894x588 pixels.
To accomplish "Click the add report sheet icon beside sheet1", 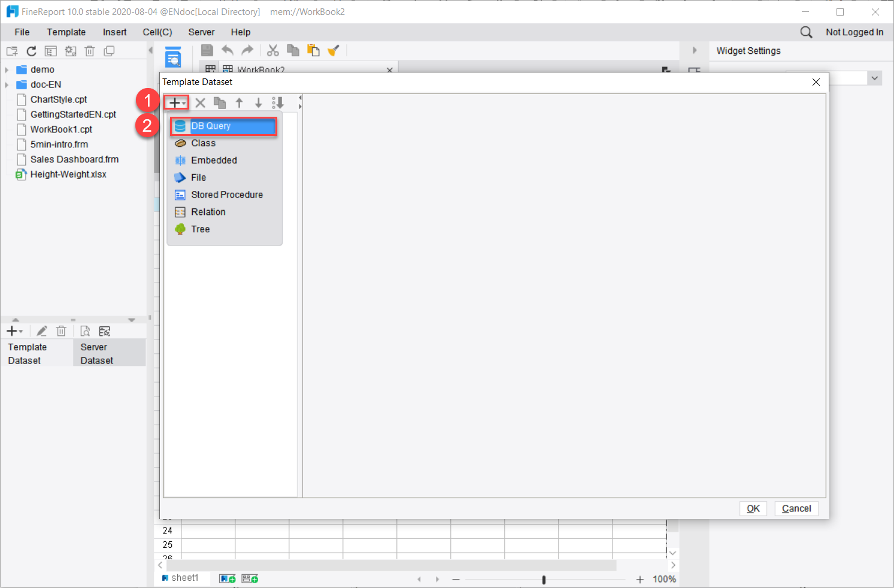I will (228, 578).
